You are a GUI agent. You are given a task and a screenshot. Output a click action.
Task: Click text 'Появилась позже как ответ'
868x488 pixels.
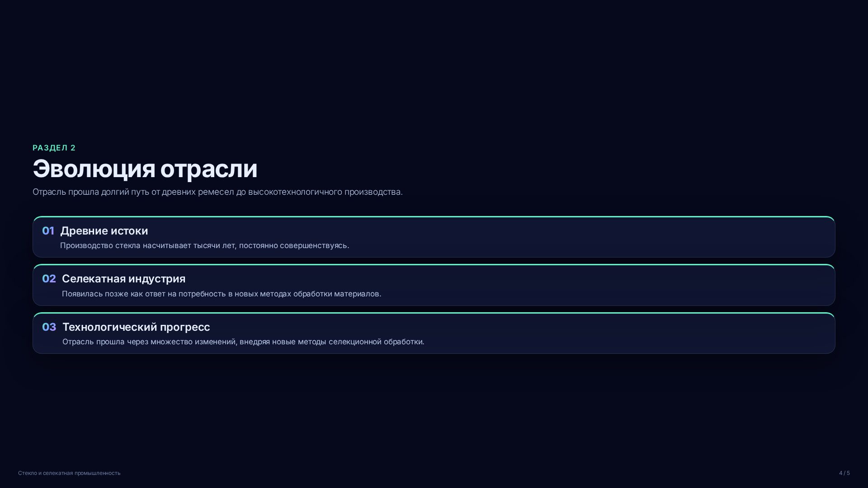tap(114, 294)
